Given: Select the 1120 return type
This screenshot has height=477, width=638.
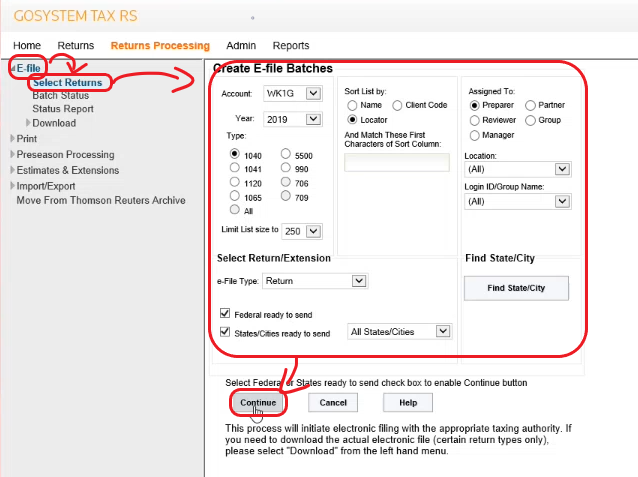Looking at the screenshot, I should click(235, 181).
